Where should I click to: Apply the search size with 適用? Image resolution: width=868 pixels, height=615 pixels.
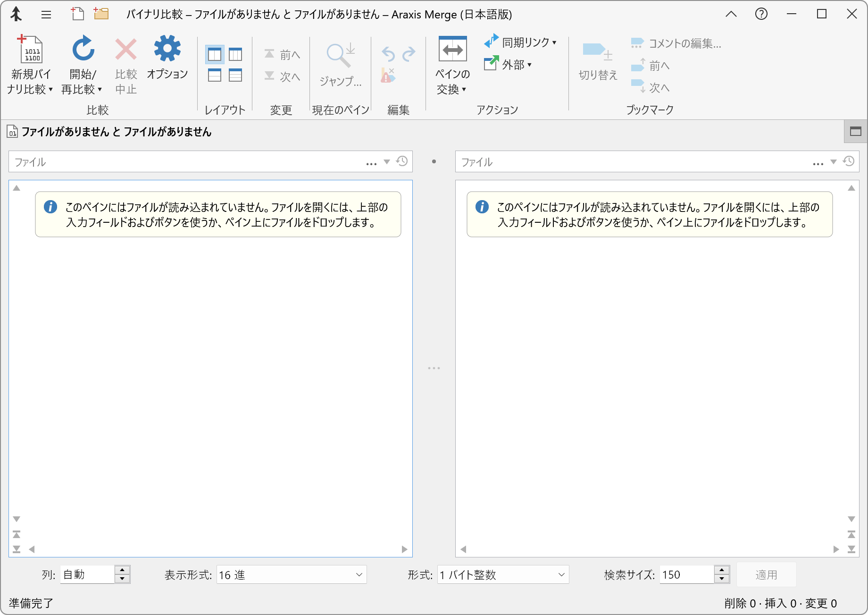click(766, 574)
